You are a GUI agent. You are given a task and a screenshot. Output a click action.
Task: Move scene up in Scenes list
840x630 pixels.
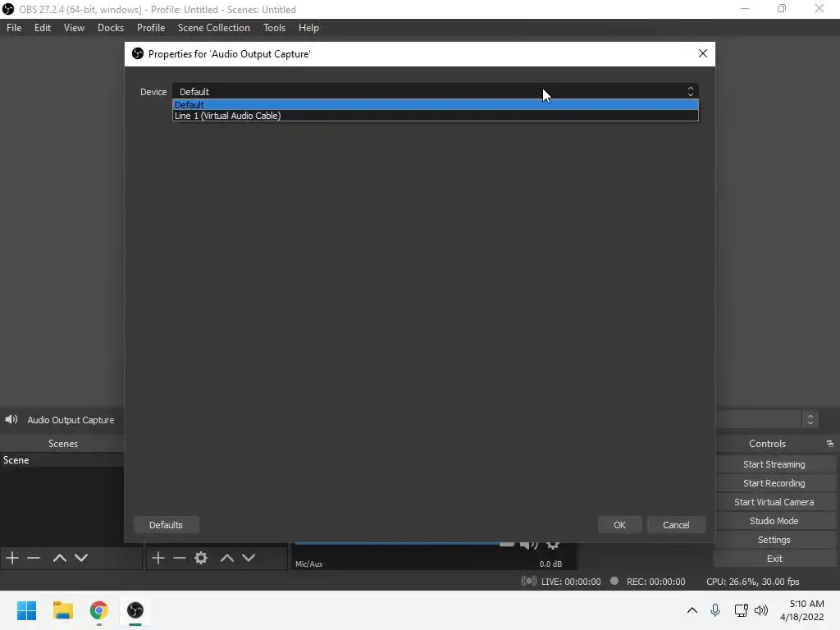click(x=59, y=558)
